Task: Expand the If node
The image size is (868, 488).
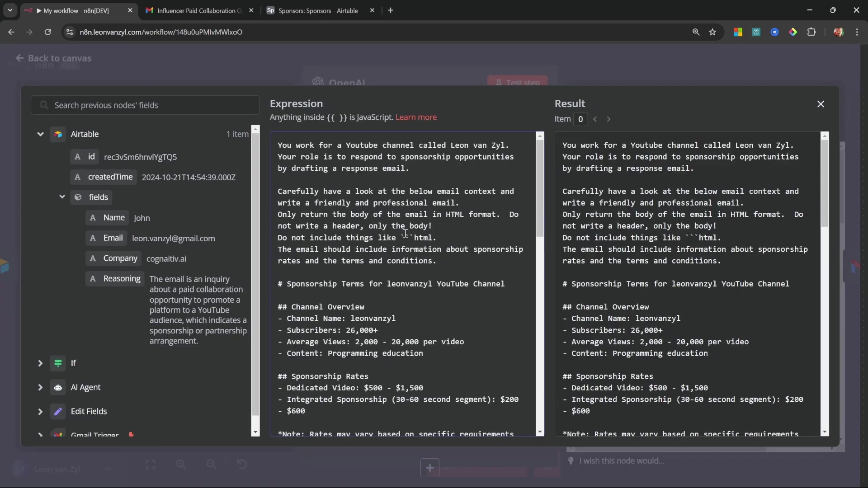Action: pos(40,363)
